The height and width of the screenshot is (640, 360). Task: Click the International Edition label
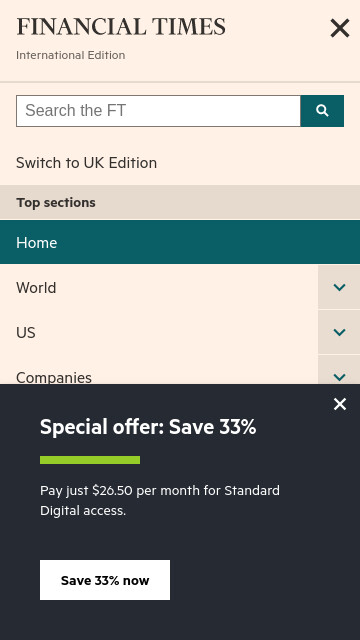[x=71, y=55]
